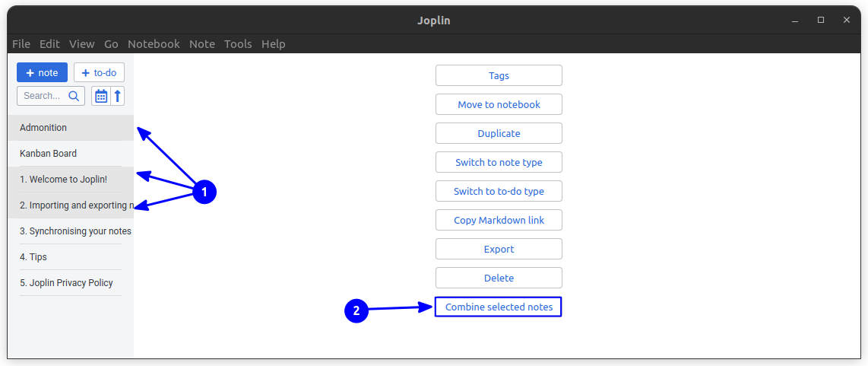Click the magnifier icon in Search field
Viewport: 868px width, 366px height.
74,96
